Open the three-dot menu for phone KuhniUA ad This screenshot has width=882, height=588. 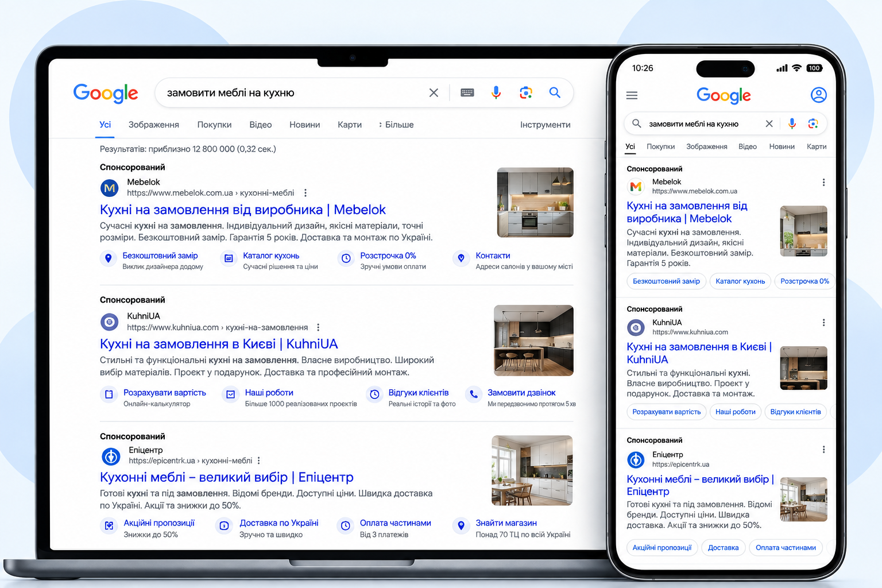point(823,323)
